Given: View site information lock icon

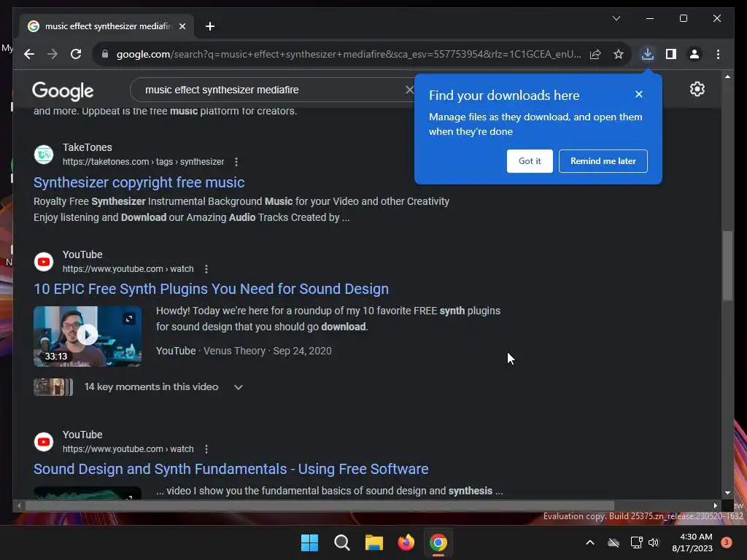Looking at the screenshot, I should pos(105,54).
